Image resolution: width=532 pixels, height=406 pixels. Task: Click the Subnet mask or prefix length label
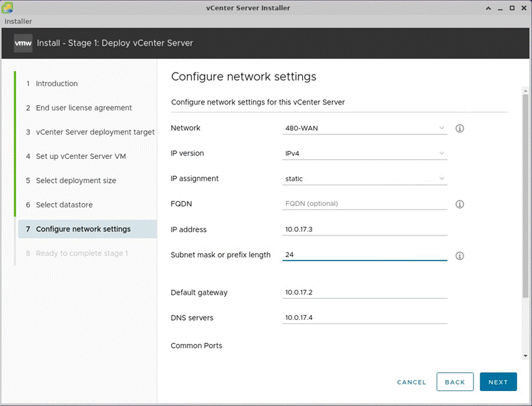[220, 255]
